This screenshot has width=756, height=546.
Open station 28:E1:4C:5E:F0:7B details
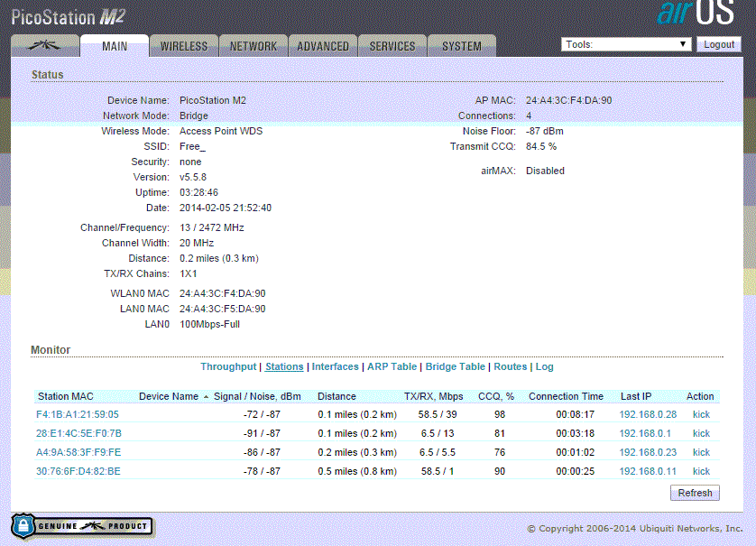pyautogui.click(x=78, y=433)
